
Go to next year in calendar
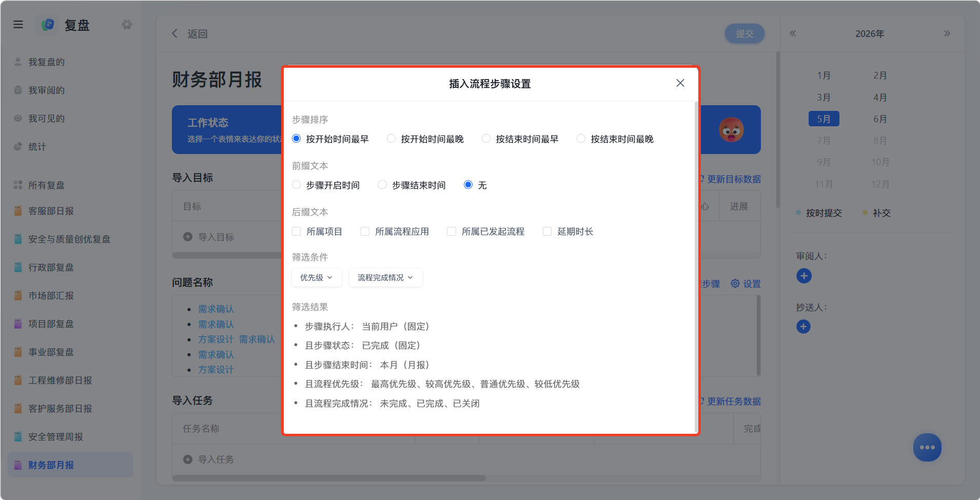(x=947, y=33)
